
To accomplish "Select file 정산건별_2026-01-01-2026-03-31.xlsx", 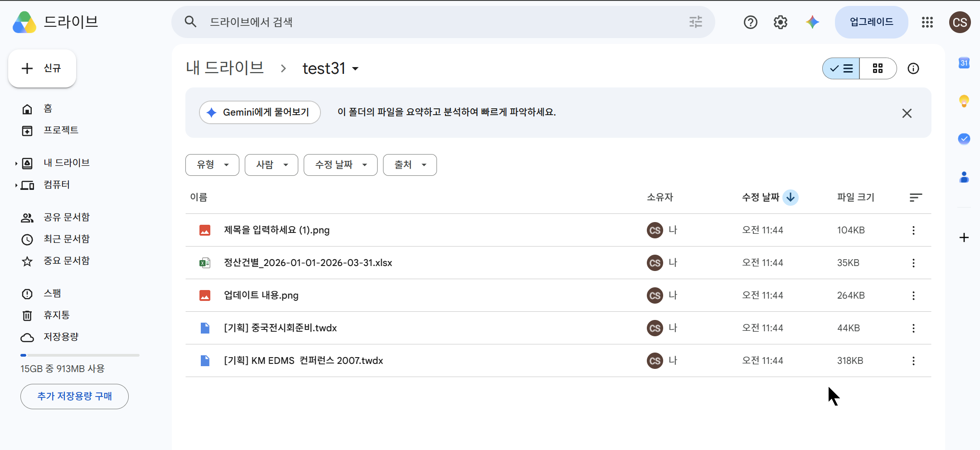I will [558, 263].
